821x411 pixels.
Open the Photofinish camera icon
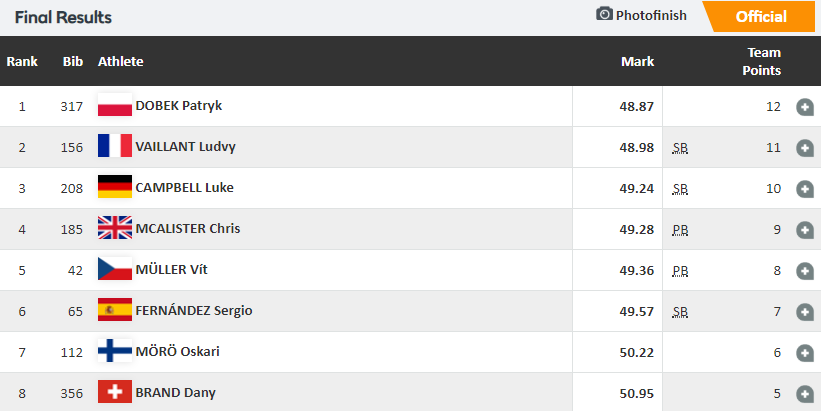(604, 14)
